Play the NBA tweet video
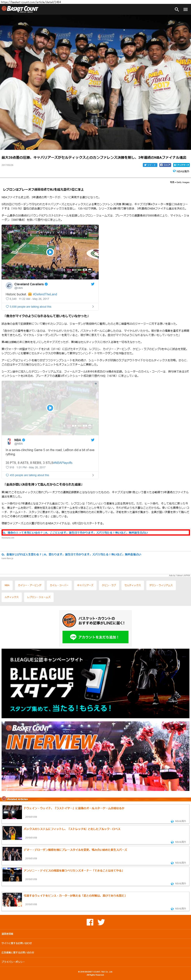Viewport: 191px width, 980px height. 50,408
